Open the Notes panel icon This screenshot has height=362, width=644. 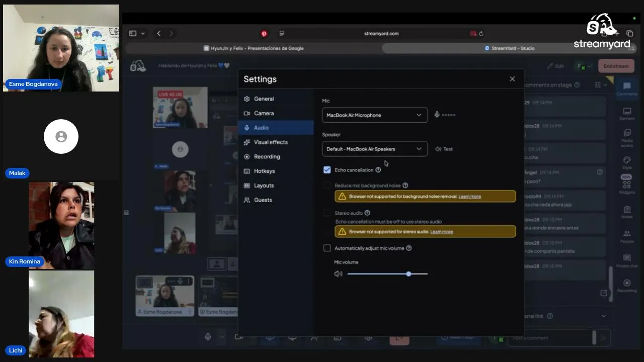pyautogui.click(x=627, y=212)
